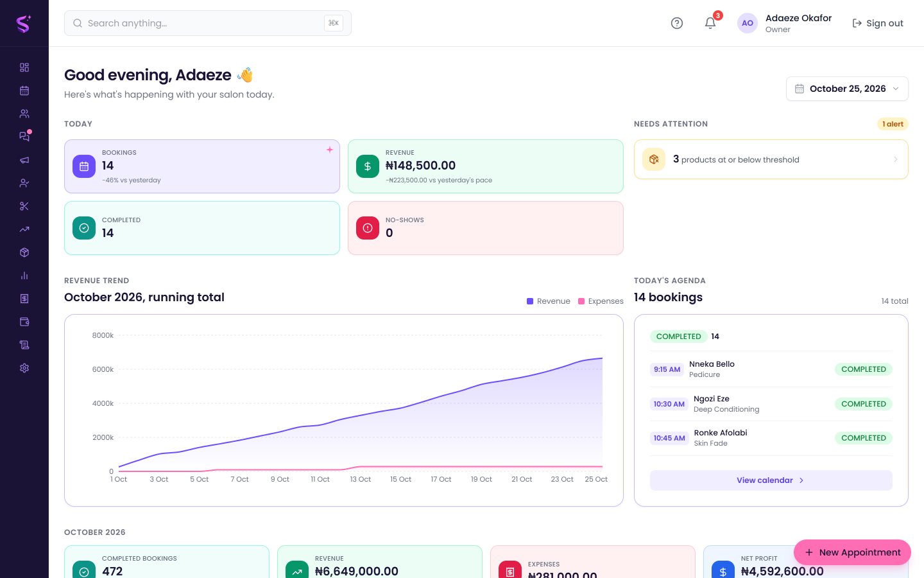Open the bar chart reports sidebar icon

[x=24, y=276]
